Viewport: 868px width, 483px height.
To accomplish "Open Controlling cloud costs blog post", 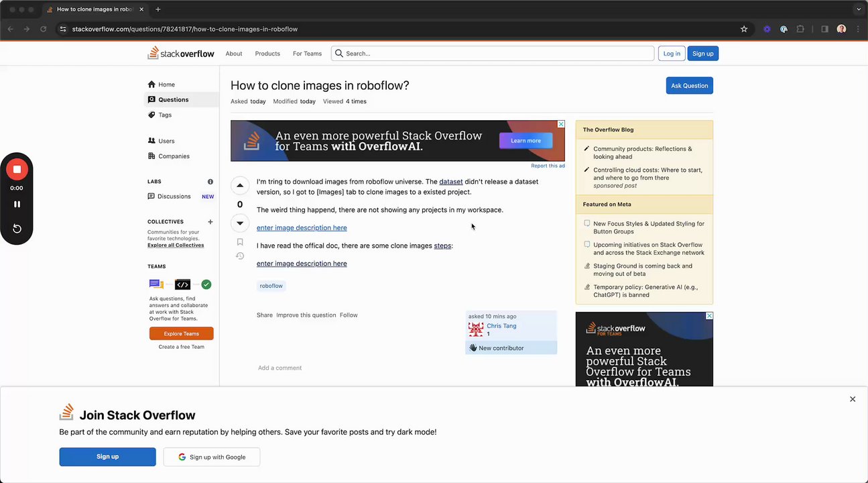I will pyautogui.click(x=647, y=174).
